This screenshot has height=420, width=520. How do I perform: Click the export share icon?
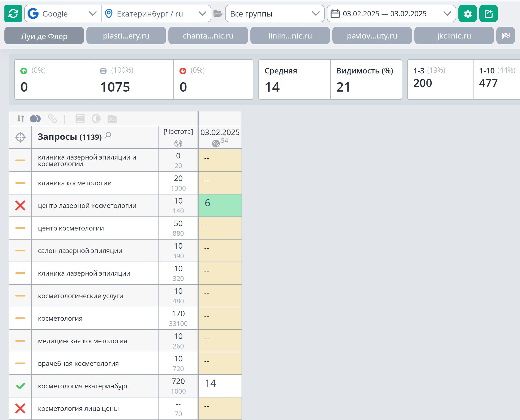pyautogui.click(x=488, y=13)
